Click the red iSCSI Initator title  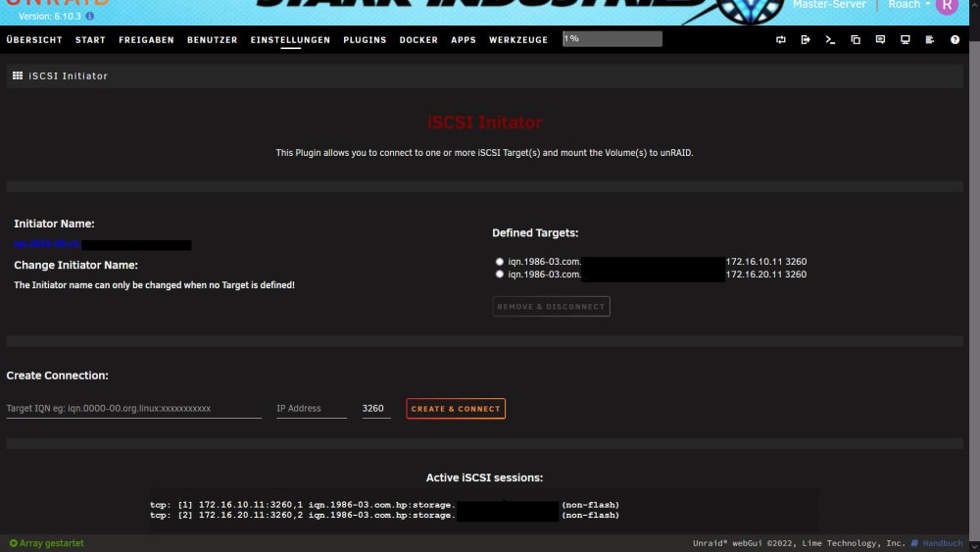(484, 122)
